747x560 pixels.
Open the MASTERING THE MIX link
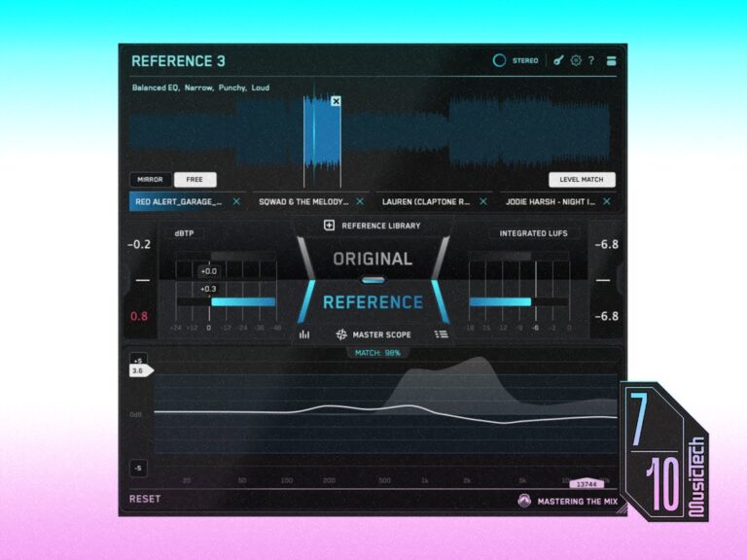click(578, 502)
